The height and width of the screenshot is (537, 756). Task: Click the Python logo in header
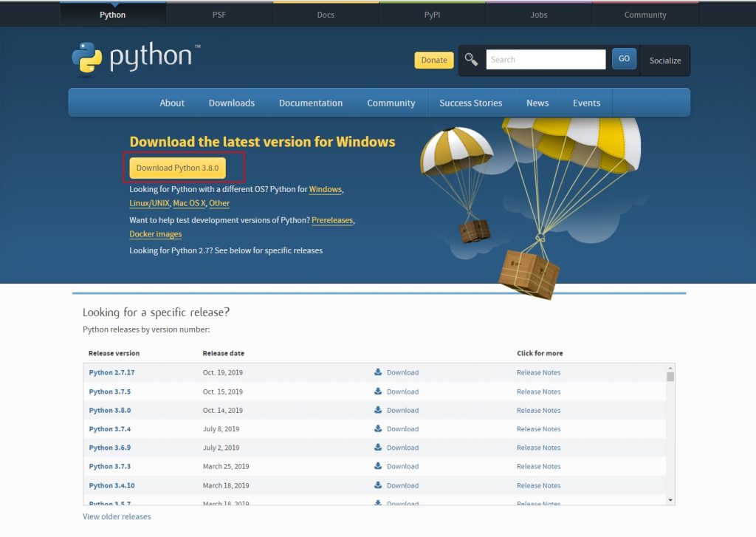(x=136, y=58)
